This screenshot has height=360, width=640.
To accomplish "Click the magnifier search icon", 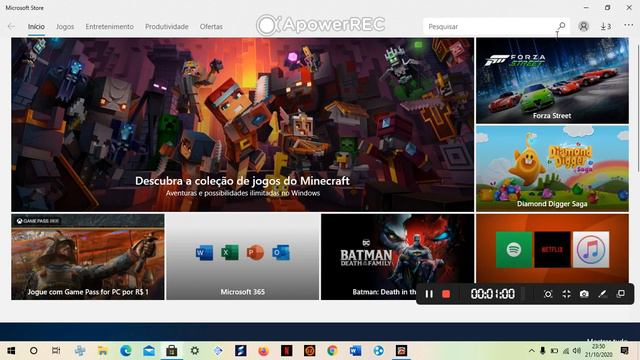I will pos(562,26).
